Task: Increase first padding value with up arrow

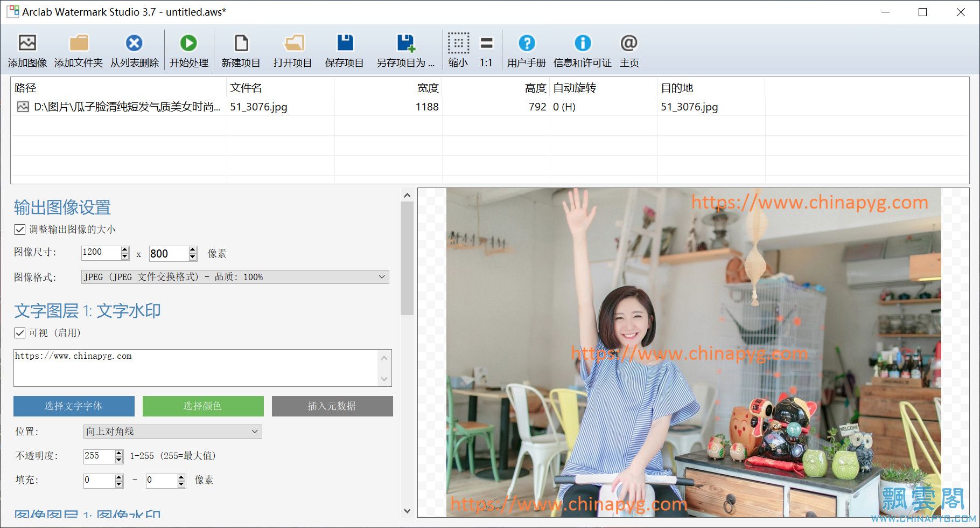Action: click(119, 477)
